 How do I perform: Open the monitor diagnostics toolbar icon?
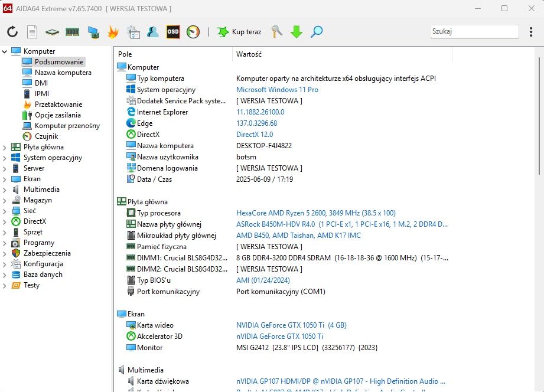tap(93, 32)
